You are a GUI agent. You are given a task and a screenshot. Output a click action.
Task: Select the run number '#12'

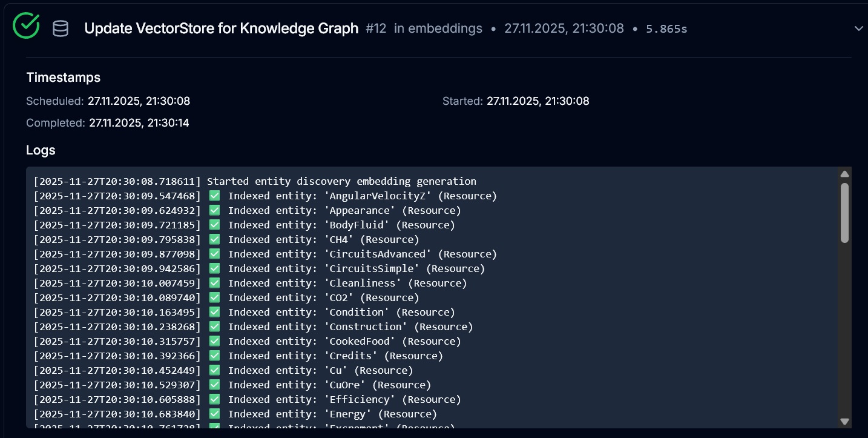click(376, 28)
